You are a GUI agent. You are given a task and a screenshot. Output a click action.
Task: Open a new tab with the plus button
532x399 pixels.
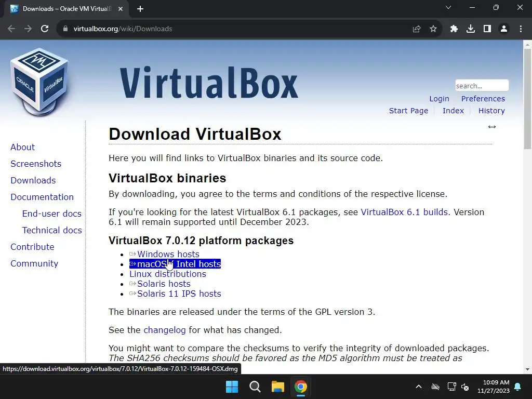[x=140, y=9]
